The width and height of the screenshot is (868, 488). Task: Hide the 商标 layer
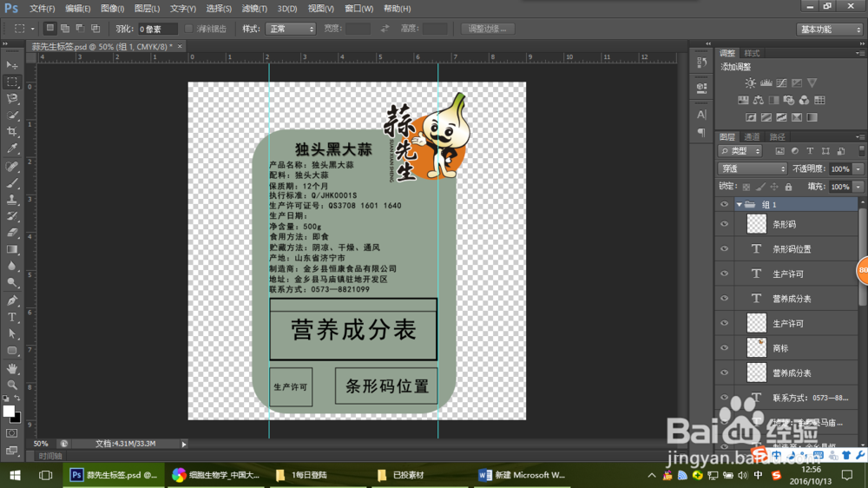pyautogui.click(x=724, y=348)
